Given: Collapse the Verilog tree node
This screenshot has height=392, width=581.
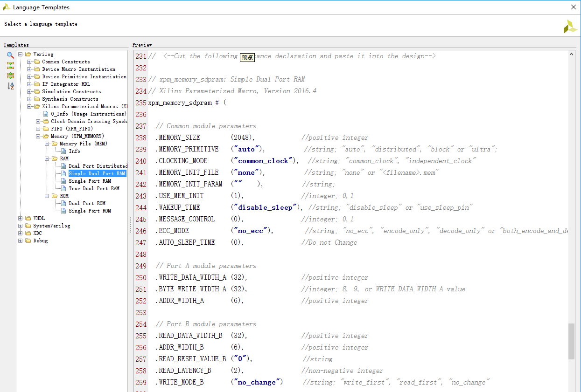Looking at the screenshot, I should coord(21,55).
